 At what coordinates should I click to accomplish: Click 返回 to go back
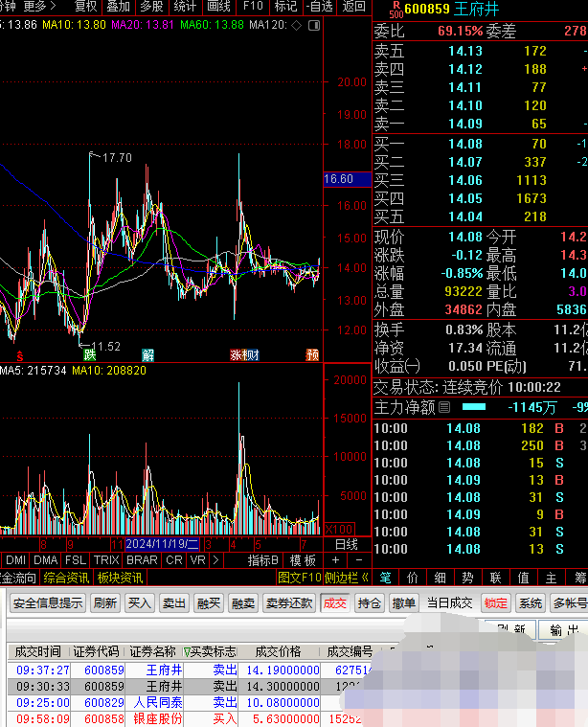pyautogui.click(x=353, y=7)
